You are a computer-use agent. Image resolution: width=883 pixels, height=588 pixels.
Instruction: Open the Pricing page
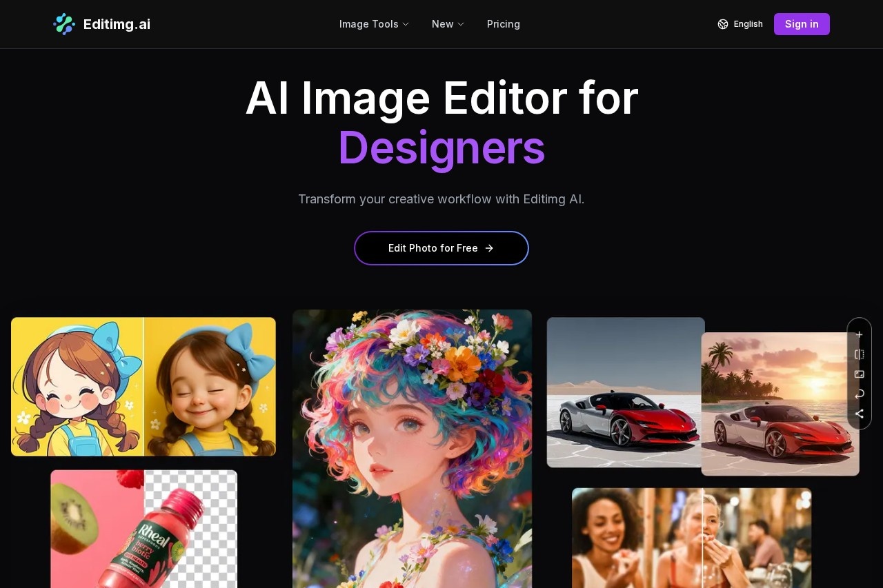[504, 24]
